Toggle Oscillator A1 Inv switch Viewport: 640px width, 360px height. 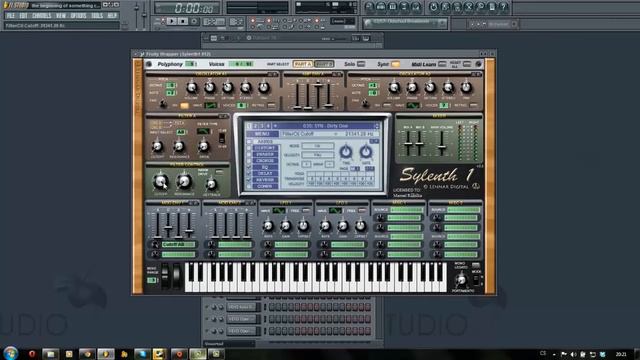184,106
